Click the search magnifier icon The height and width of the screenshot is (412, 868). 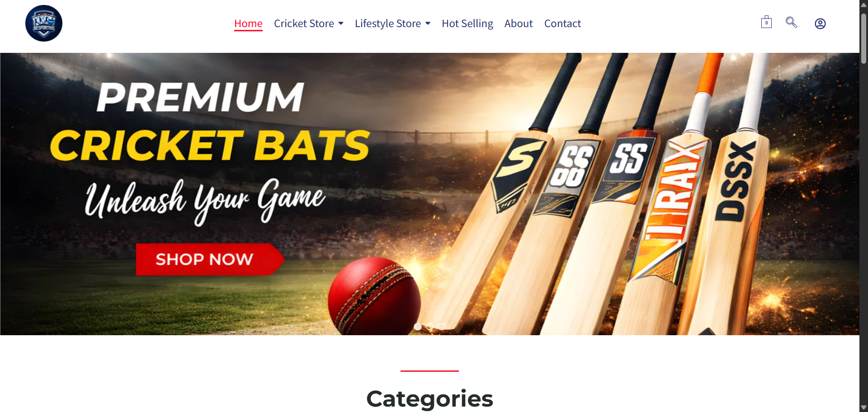coord(791,22)
